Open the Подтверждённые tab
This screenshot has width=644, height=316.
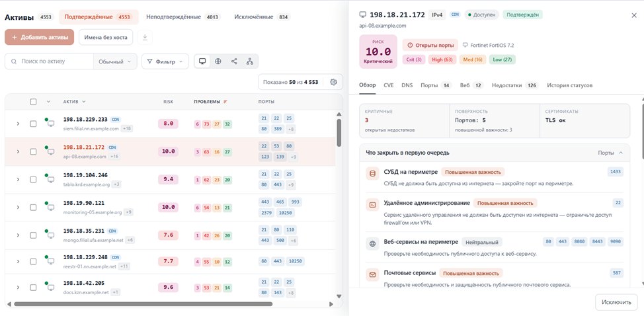(99, 17)
